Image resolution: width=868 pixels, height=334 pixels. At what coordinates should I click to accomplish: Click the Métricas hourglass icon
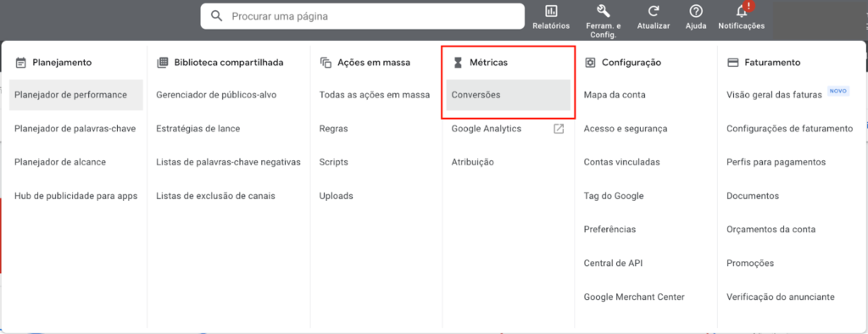click(x=457, y=63)
